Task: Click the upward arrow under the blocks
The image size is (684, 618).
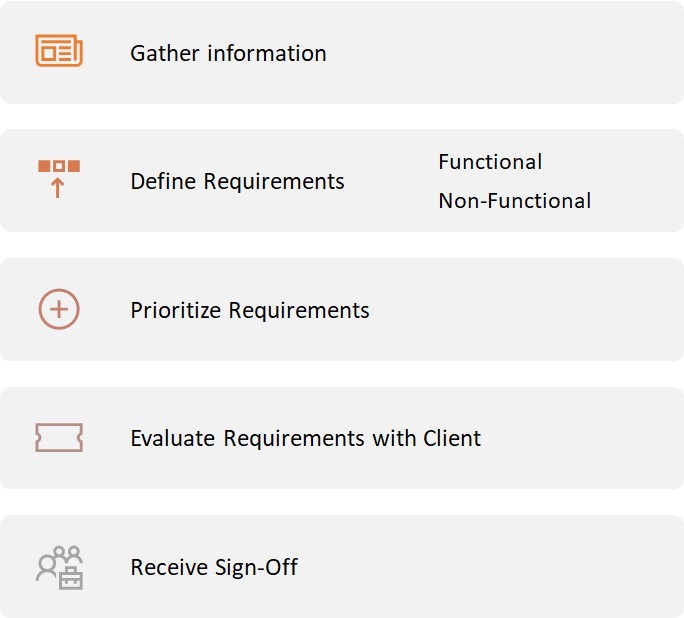Action: [58, 189]
